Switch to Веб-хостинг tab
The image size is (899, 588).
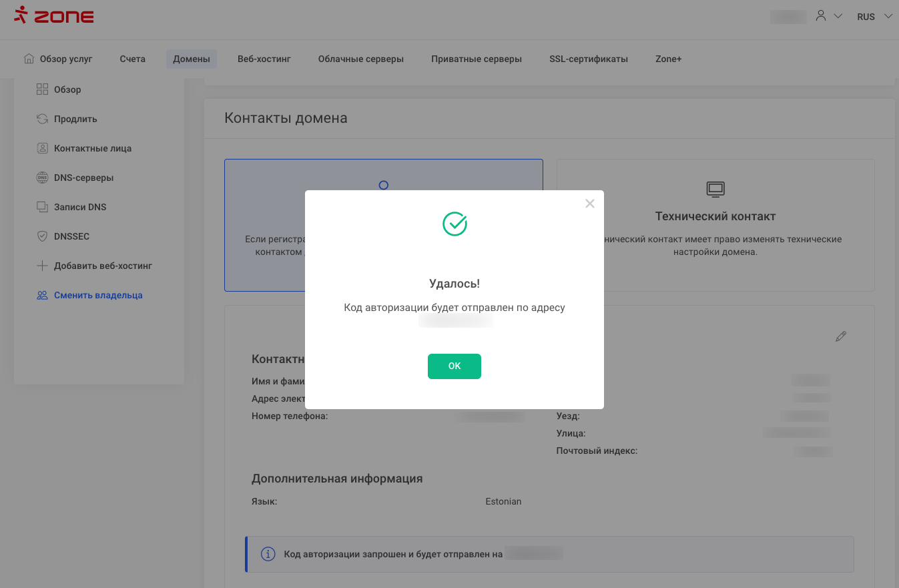click(264, 59)
